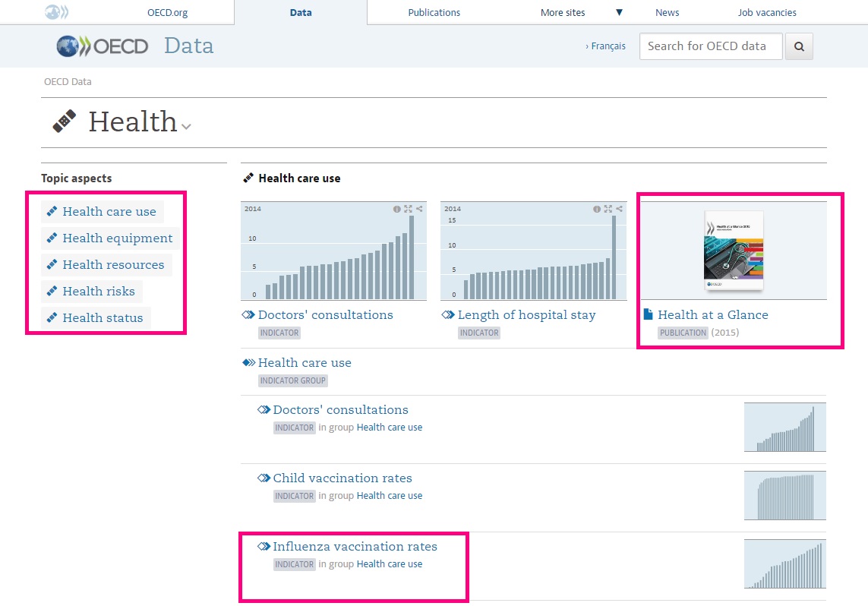868x606 pixels.
Task: Open the More sites menu
Action: (563, 12)
